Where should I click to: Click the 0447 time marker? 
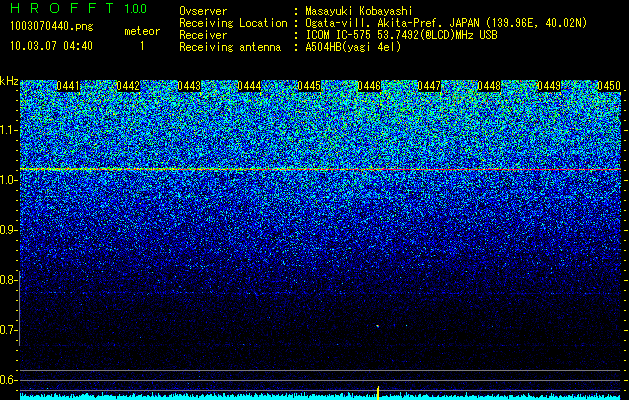coord(429,86)
